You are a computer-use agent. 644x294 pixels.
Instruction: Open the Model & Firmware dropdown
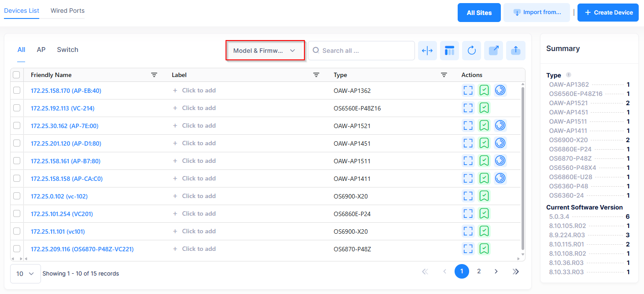265,51
